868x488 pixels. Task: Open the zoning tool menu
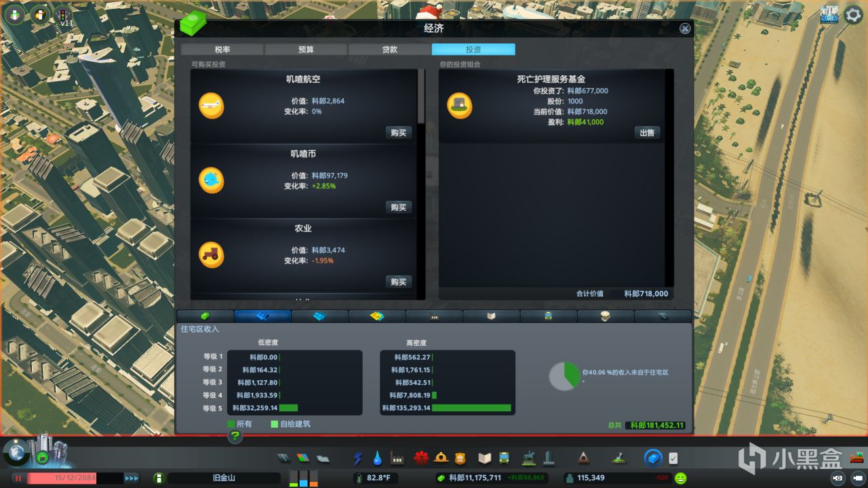click(303, 459)
